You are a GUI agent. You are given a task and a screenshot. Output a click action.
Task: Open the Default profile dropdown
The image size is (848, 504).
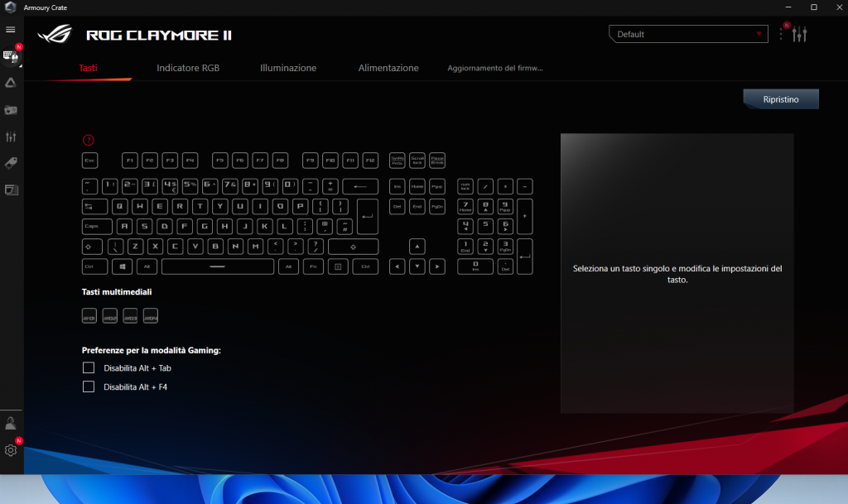point(688,34)
